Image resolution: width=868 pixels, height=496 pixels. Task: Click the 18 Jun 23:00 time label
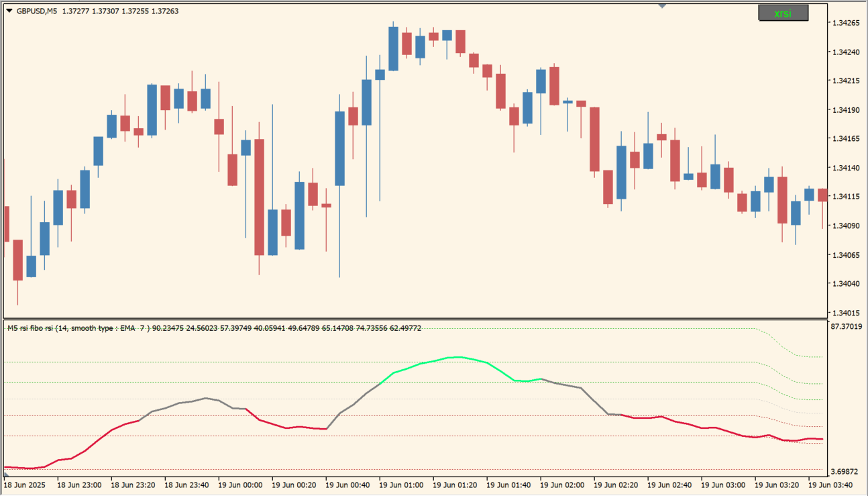tap(79, 484)
